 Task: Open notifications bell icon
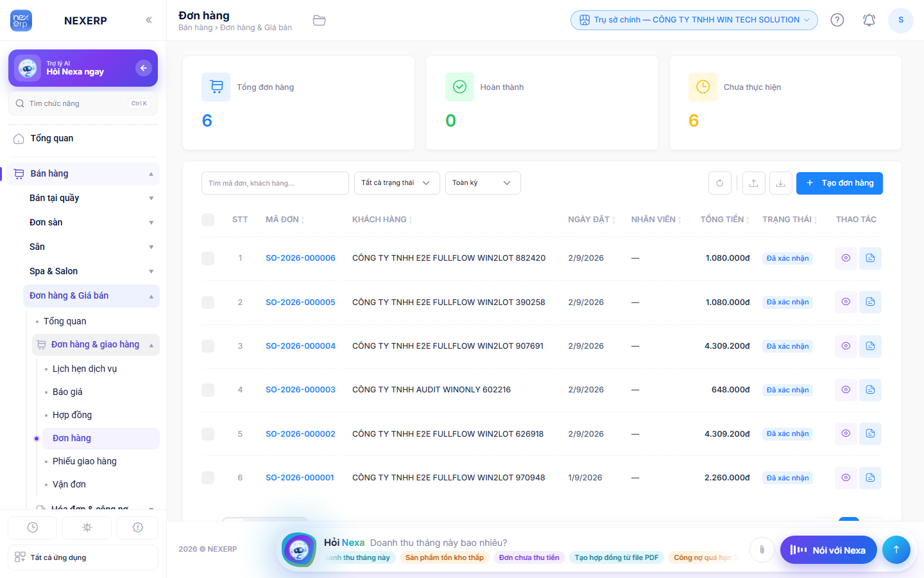click(869, 20)
